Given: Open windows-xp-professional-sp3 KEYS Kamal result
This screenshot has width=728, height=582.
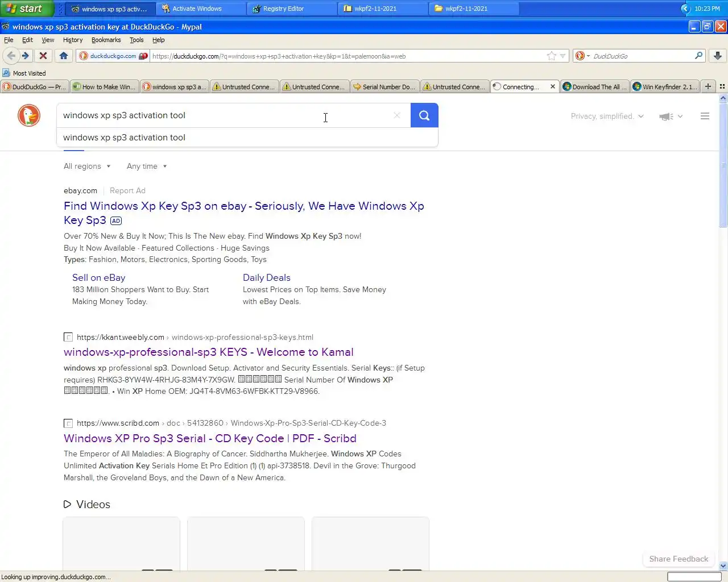Looking at the screenshot, I should pos(209,352).
